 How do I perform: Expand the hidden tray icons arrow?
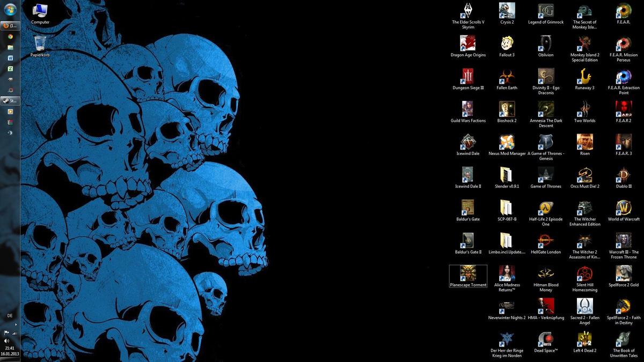tap(16, 324)
